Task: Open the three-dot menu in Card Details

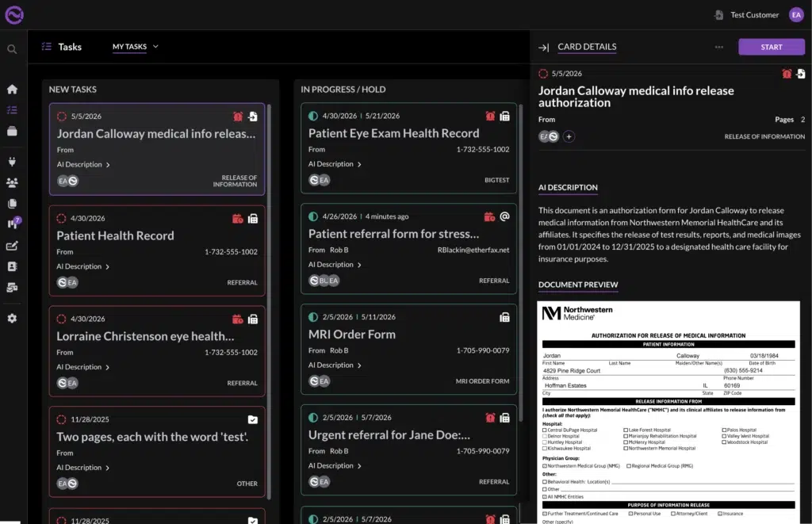Action: (x=718, y=47)
